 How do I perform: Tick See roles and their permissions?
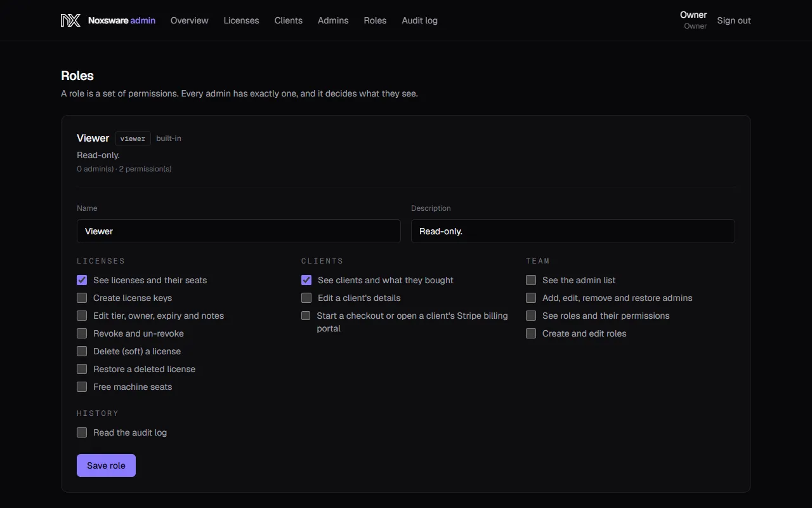click(531, 316)
